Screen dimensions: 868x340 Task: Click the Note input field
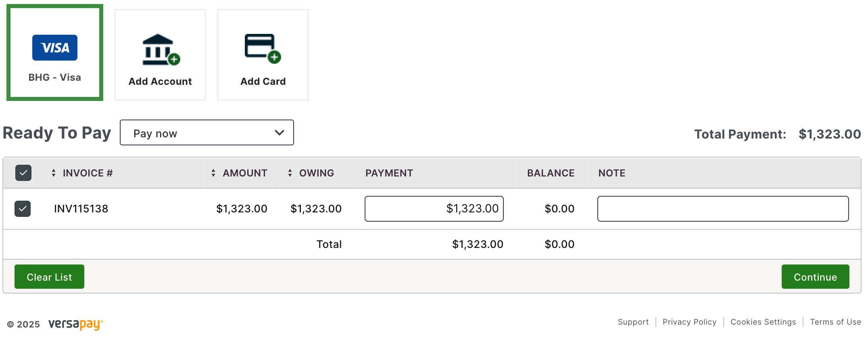pos(723,209)
